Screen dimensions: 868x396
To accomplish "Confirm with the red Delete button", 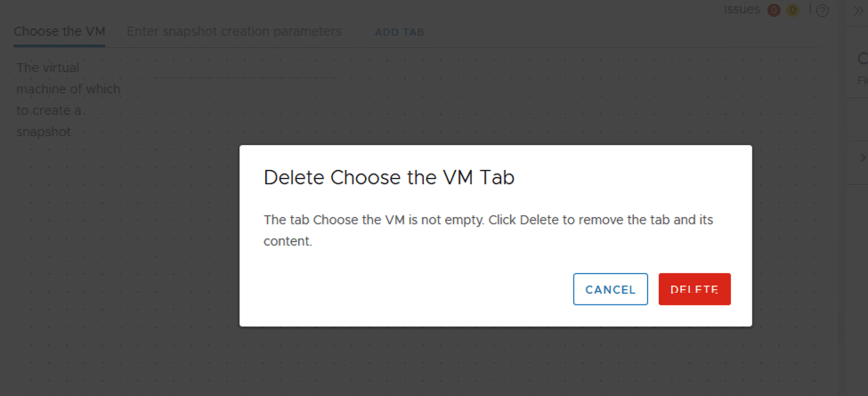I will (x=694, y=289).
